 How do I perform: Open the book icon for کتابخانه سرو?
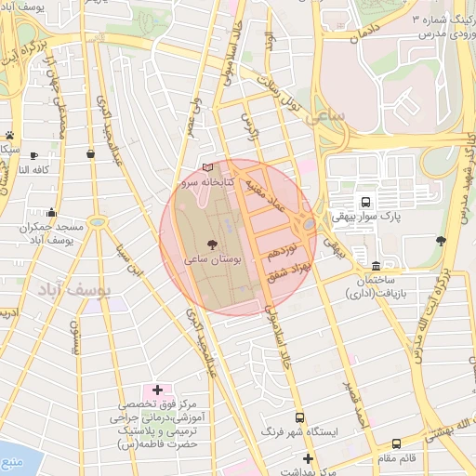207,167
